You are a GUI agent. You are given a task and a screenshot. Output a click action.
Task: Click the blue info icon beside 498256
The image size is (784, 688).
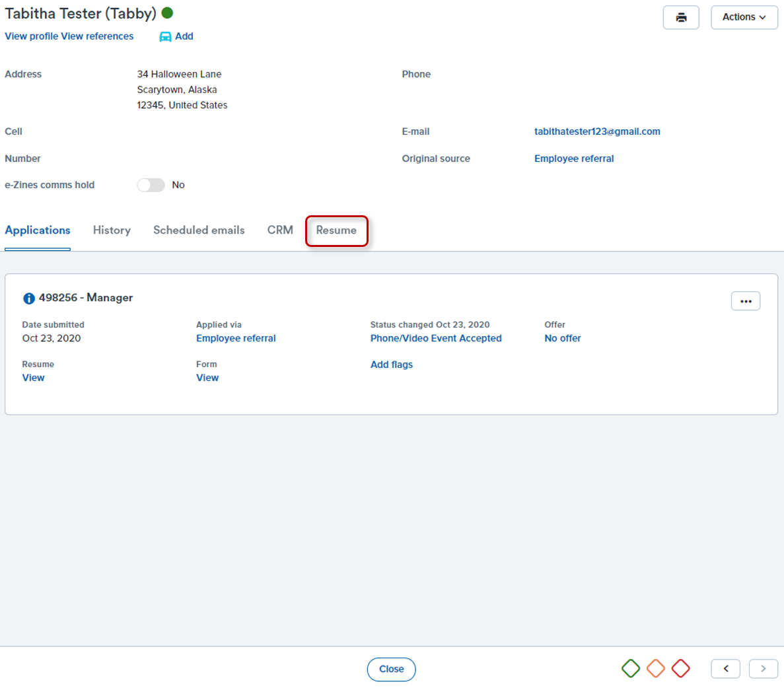29,298
